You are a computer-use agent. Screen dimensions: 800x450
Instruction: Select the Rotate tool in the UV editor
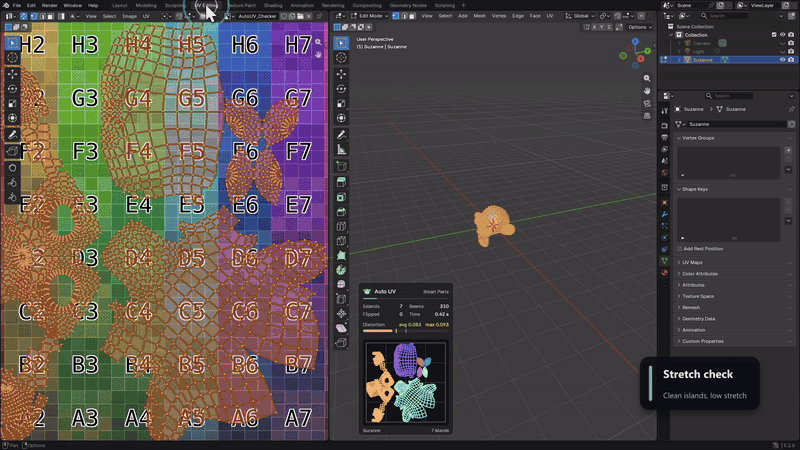click(12, 89)
